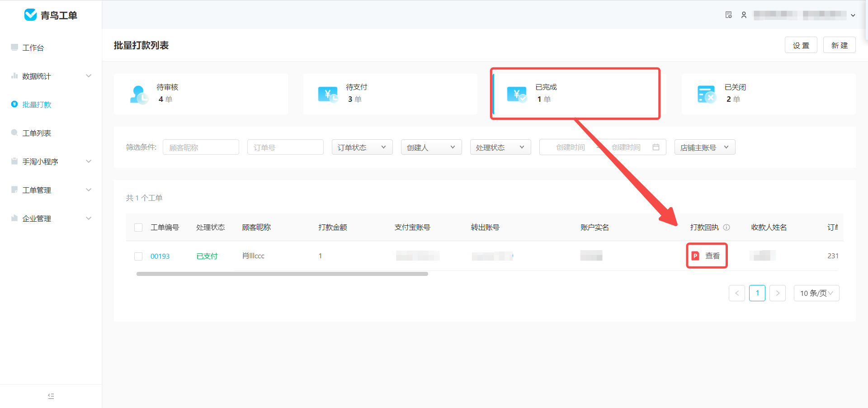Click the calendar icon in date range
868x408 pixels.
tap(656, 147)
